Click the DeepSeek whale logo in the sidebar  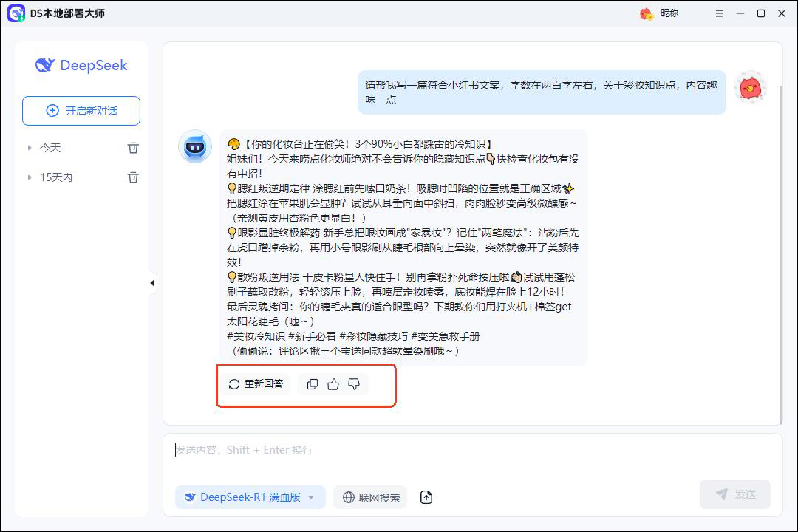[x=44, y=65]
